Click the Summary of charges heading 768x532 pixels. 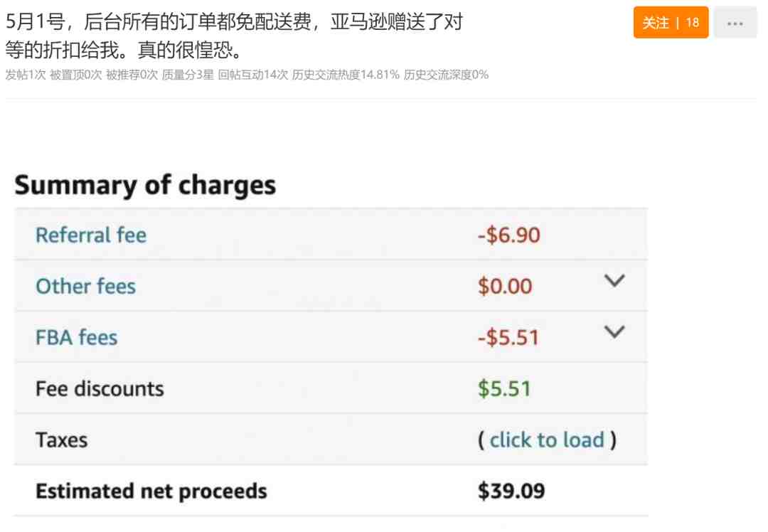pyautogui.click(x=146, y=186)
